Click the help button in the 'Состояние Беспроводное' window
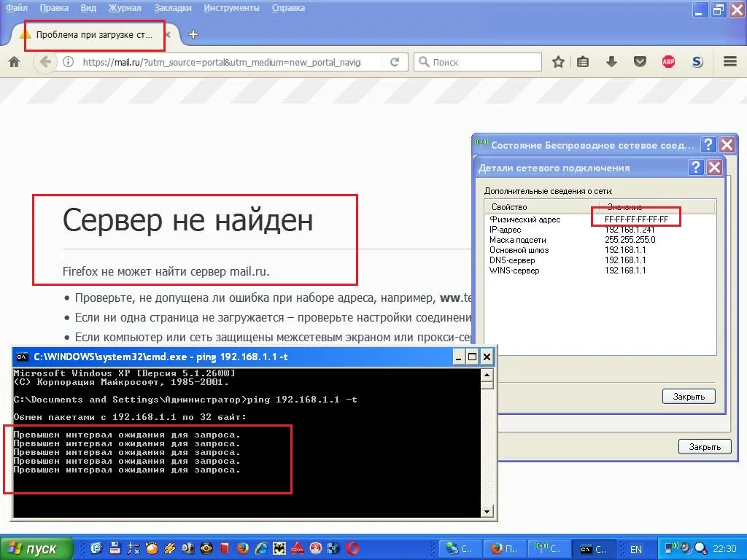Viewport: 747px width, 560px height. click(708, 144)
